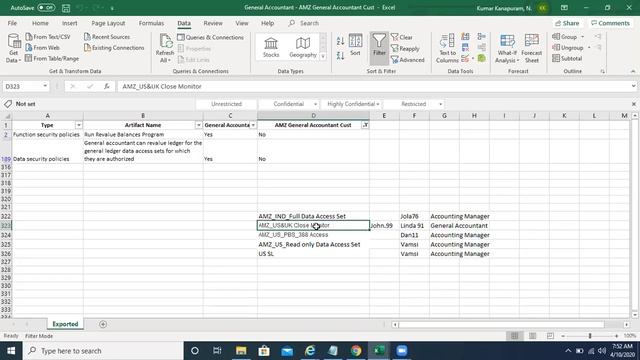Create a Forecast Sheet

[531, 48]
